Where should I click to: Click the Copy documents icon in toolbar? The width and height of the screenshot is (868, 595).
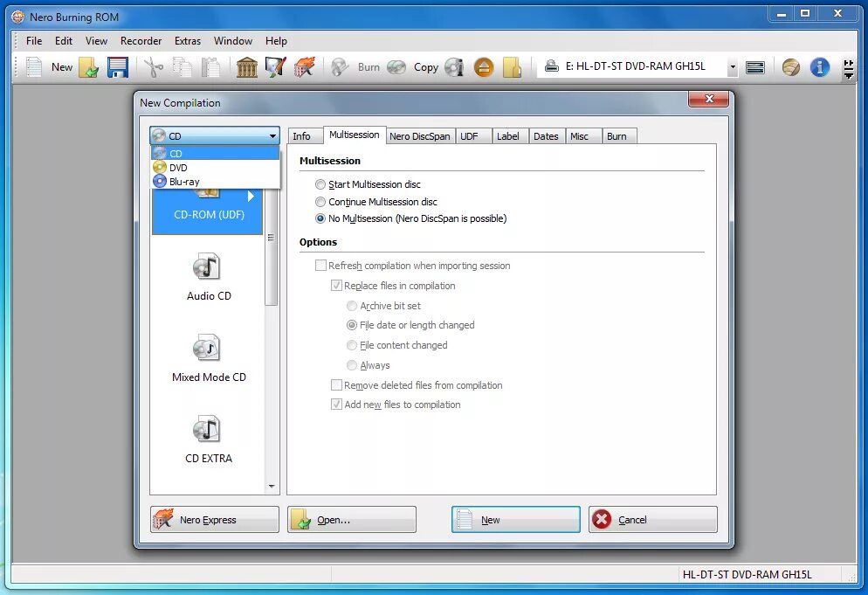(182, 67)
